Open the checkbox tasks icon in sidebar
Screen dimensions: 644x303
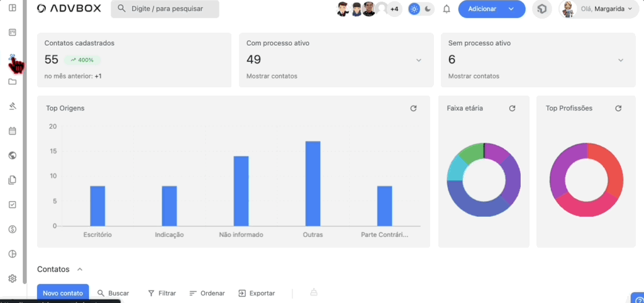[12, 204]
